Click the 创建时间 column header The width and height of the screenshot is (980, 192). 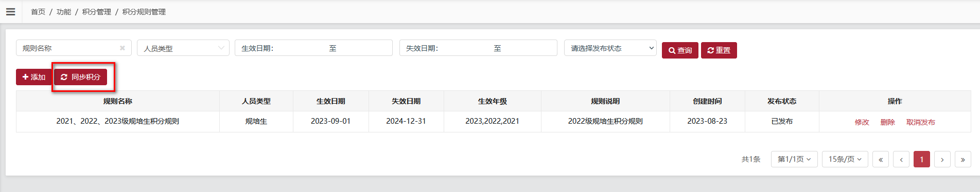707,101
